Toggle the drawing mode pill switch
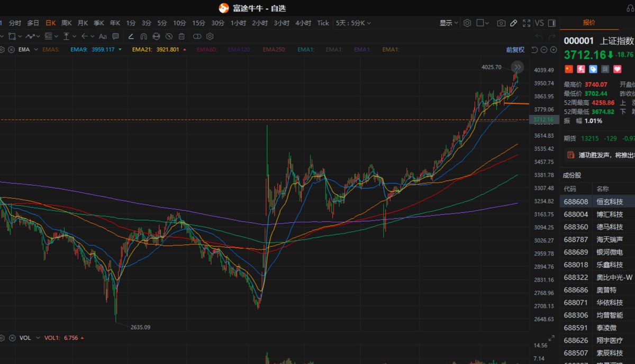635x364 pixels. click(197, 36)
